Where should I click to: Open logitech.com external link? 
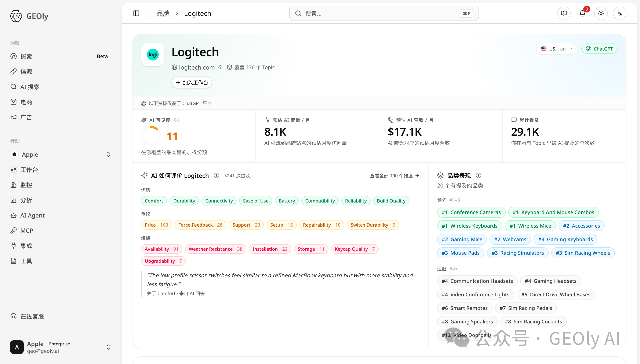click(x=196, y=67)
